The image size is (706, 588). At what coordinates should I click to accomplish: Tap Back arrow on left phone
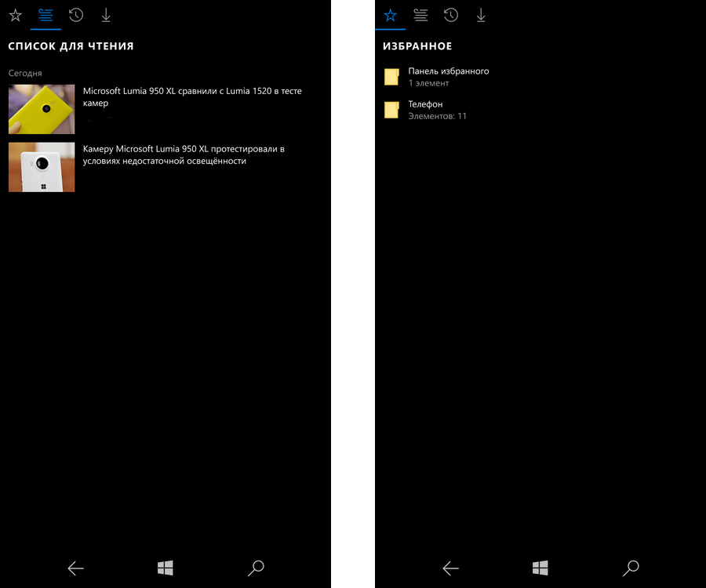pyautogui.click(x=75, y=568)
